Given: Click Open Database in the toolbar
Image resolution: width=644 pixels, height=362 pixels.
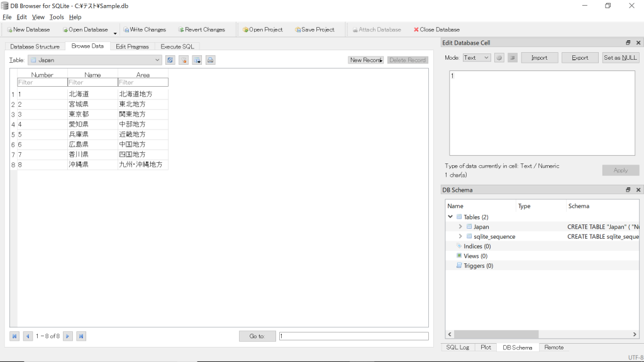Looking at the screenshot, I should (x=85, y=30).
